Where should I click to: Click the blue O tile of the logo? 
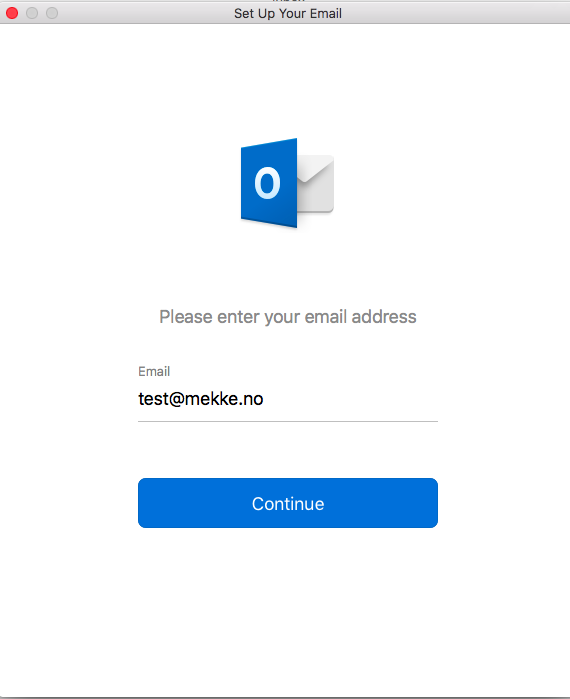pos(269,183)
